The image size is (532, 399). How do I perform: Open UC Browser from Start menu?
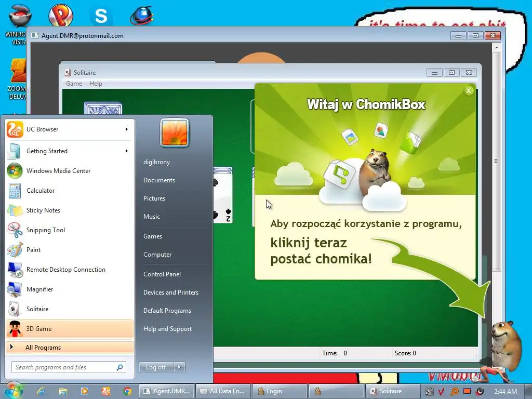point(70,129)
